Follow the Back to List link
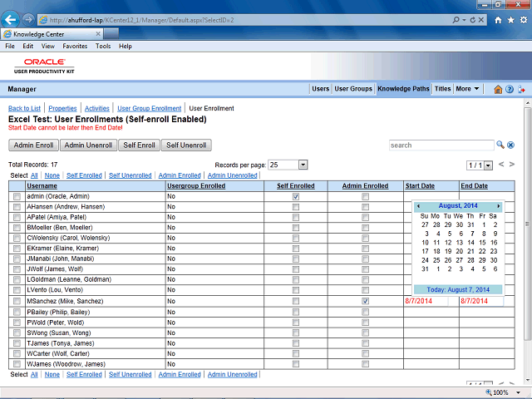 pos(24,108)
